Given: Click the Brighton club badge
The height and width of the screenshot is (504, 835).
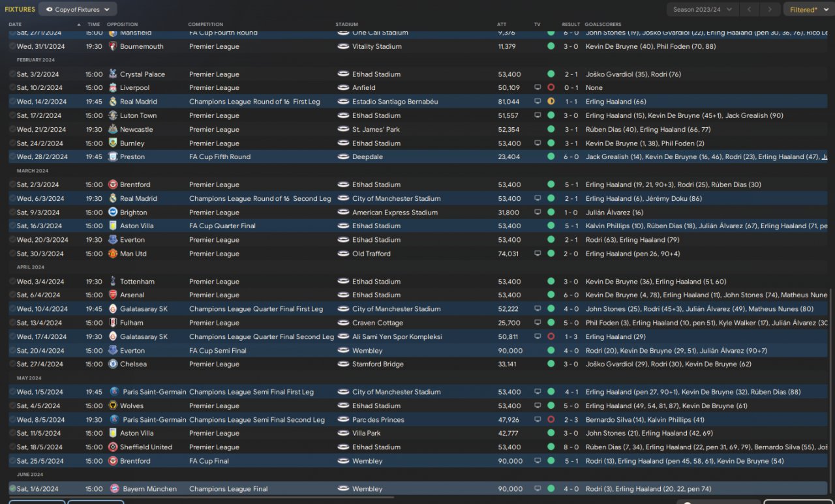Looking at the screenshot, I should coord(113,213).
